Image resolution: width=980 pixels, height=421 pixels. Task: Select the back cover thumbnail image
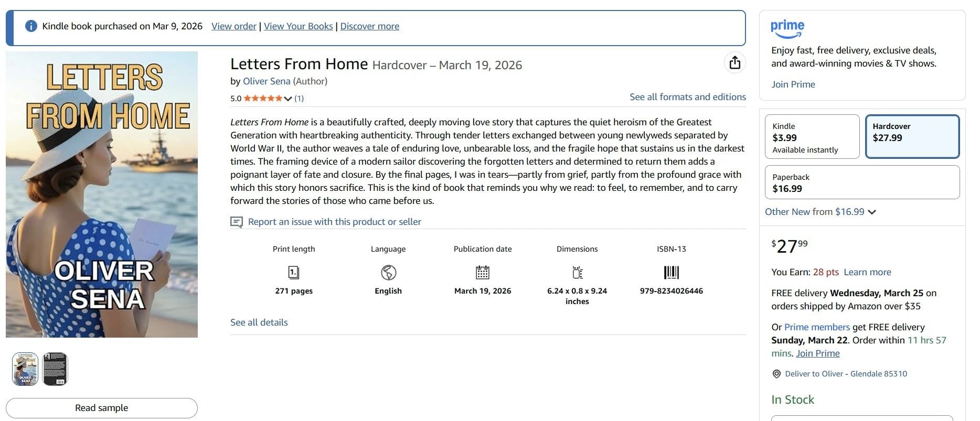point(55,369)
